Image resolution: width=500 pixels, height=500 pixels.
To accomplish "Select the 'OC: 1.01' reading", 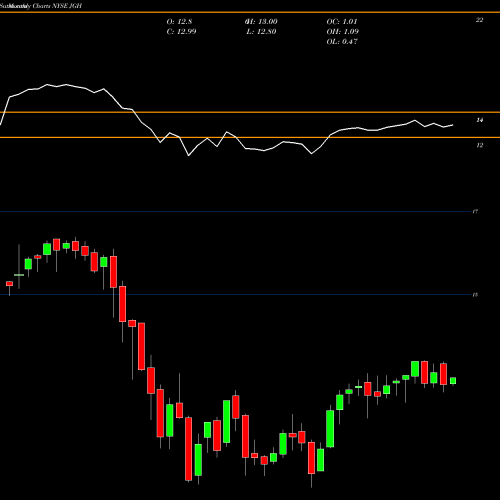I will [x=342, y=22].
